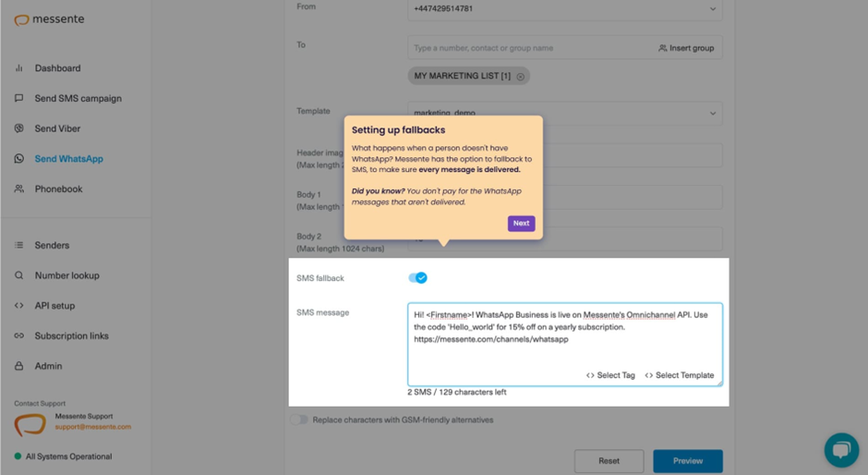This screenshot has height=475, width=868.
Task: Click the green All Systems Operational dot
Action: click(18, 457)
